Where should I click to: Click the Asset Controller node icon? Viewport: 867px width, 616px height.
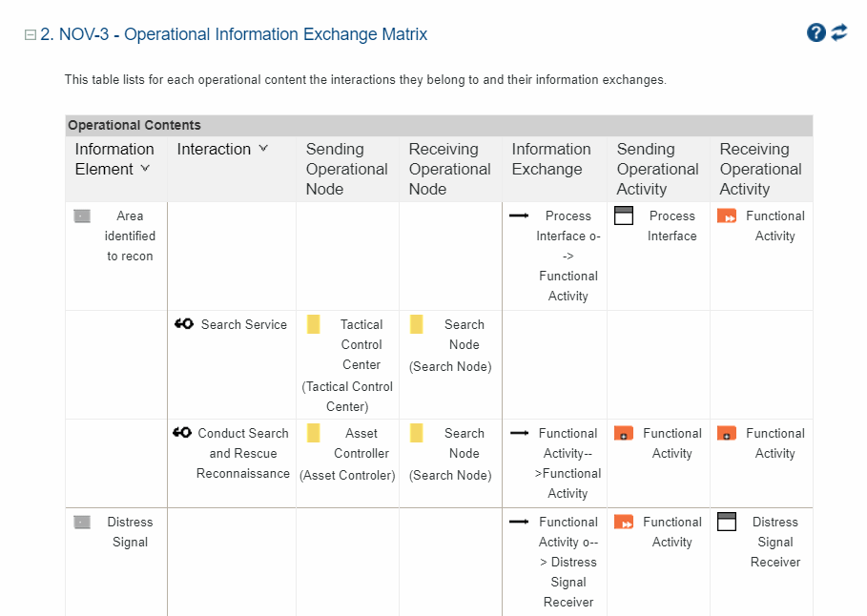click(x=313, y=434)
